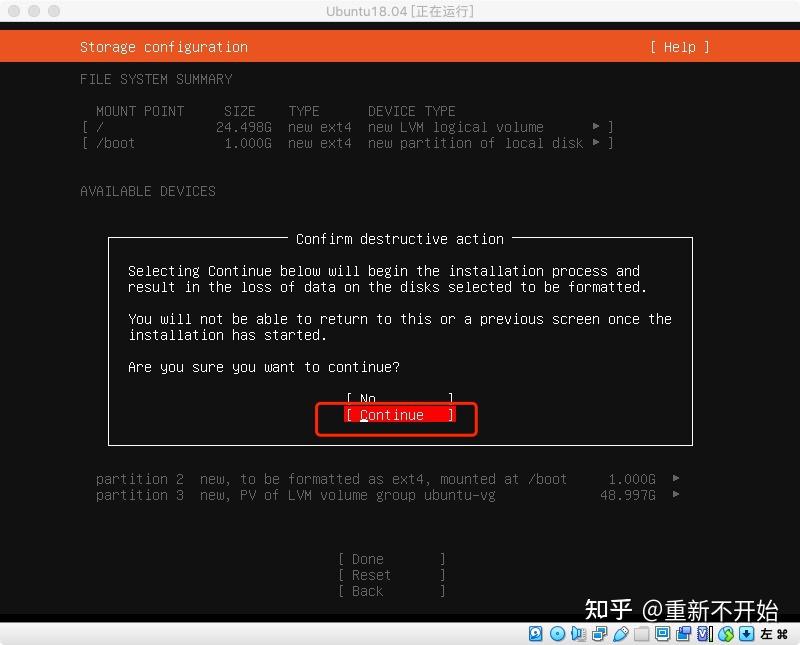Click the Confirm destructive action dialog title
Image resolution: width=800 pixels, height=645 pixels.
pyautogui.click(x=400, y=239)
